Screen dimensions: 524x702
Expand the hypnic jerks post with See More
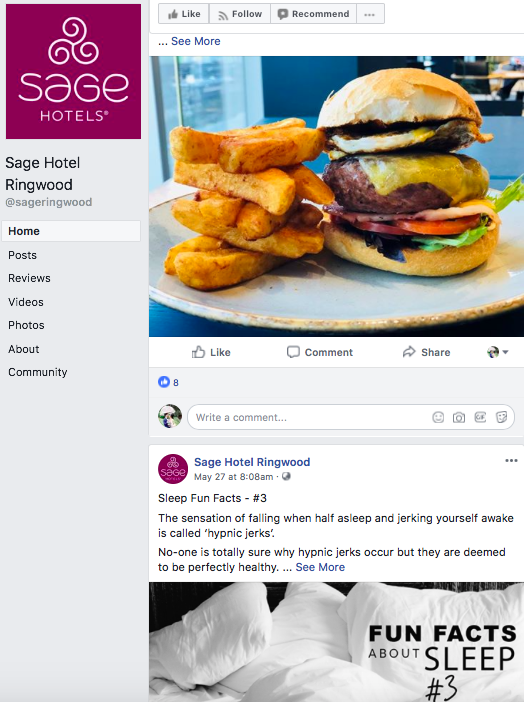tap(320, 567)
